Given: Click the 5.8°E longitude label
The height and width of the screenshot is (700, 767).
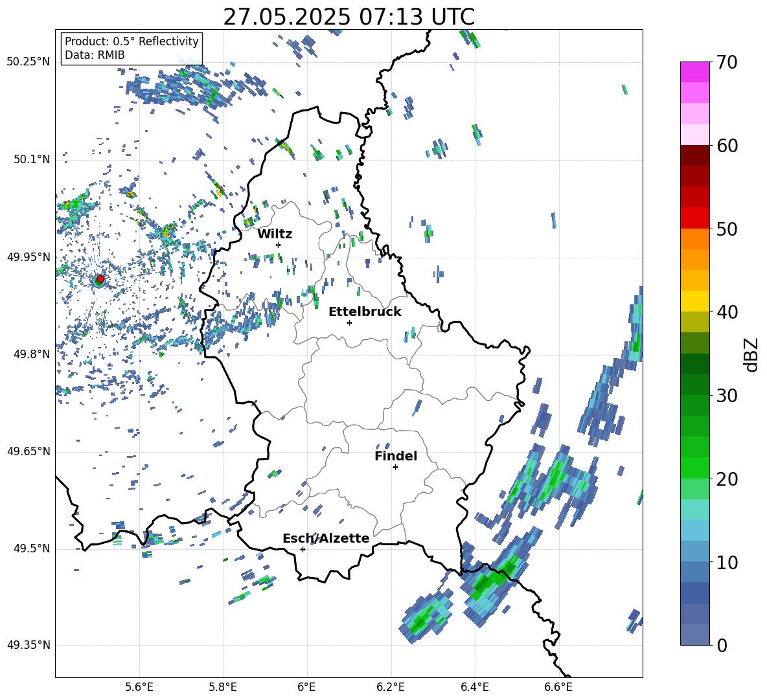Looking at the screenshot, I should [x=223, y=687].
